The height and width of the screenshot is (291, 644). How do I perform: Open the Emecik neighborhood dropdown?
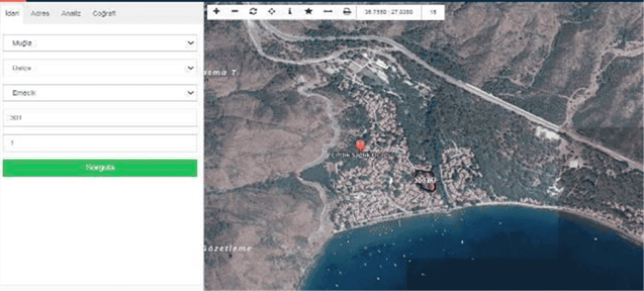100,93
